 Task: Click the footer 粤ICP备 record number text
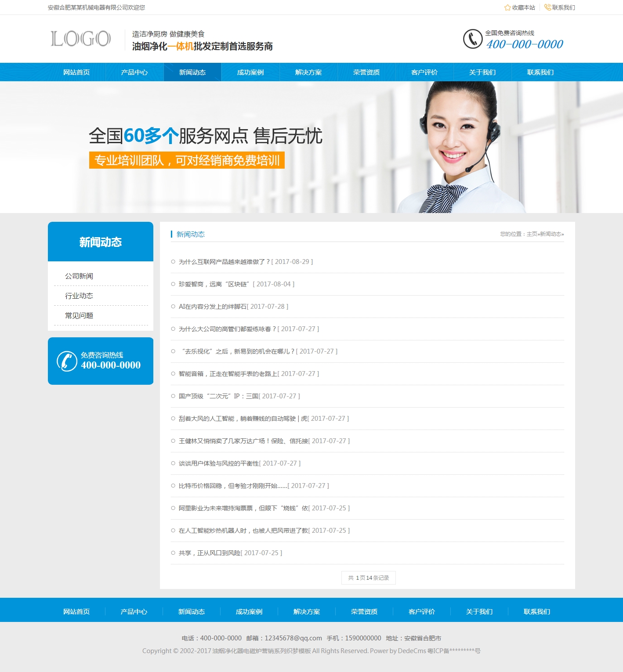click(x=454, y=651)
